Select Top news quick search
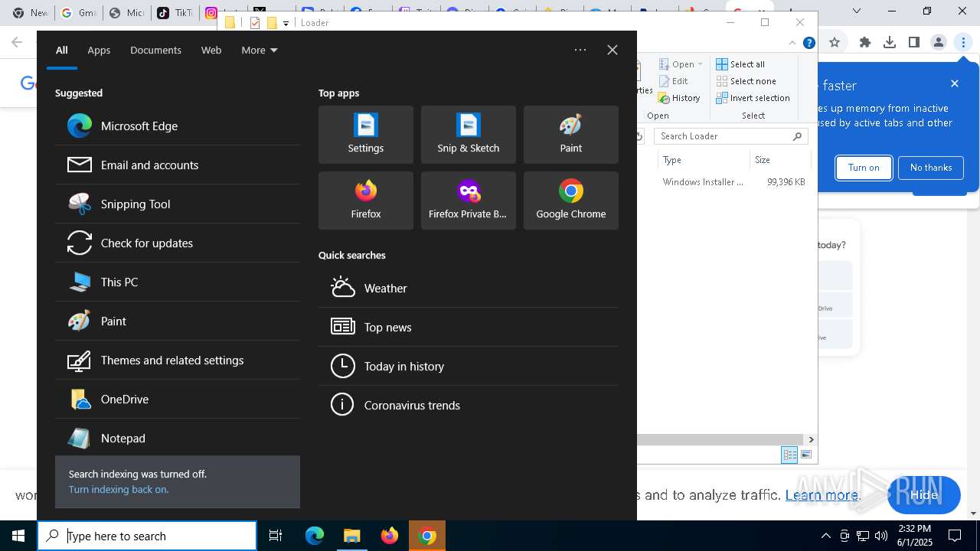Image resolution: width=980 pixels, height=551 pixels. 469,328
